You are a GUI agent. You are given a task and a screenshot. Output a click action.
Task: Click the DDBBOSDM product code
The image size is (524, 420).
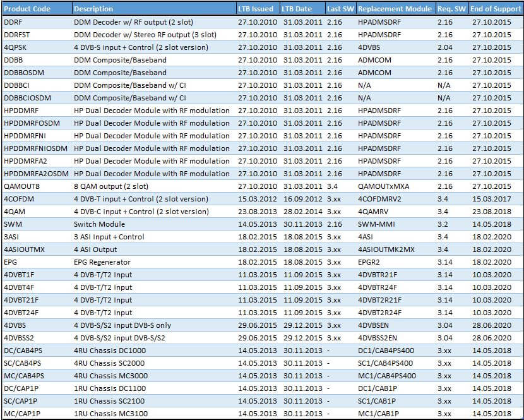pyautogui.click(x=24, y=73)
